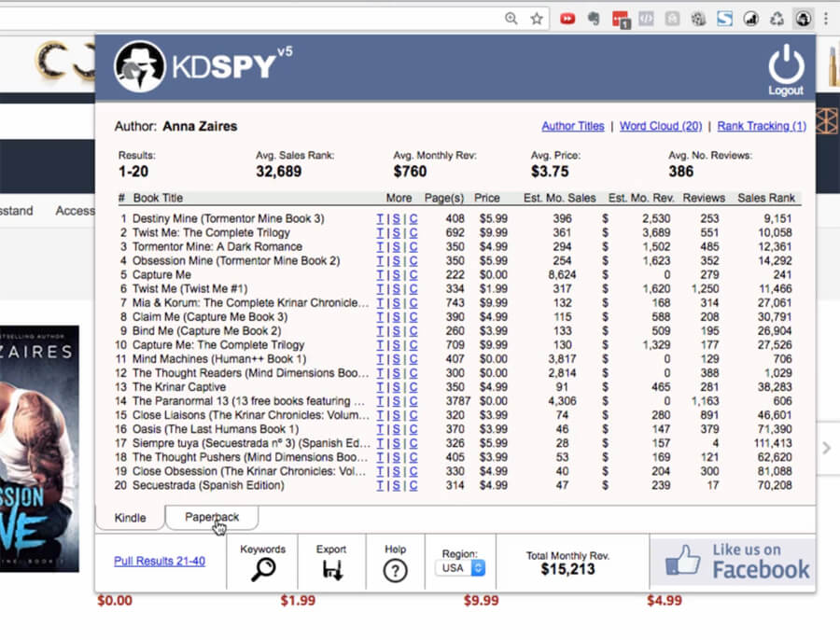Click the author name Anna Zaires
Viewport: 840px width, 640px height.
click(x=200, y=126)
